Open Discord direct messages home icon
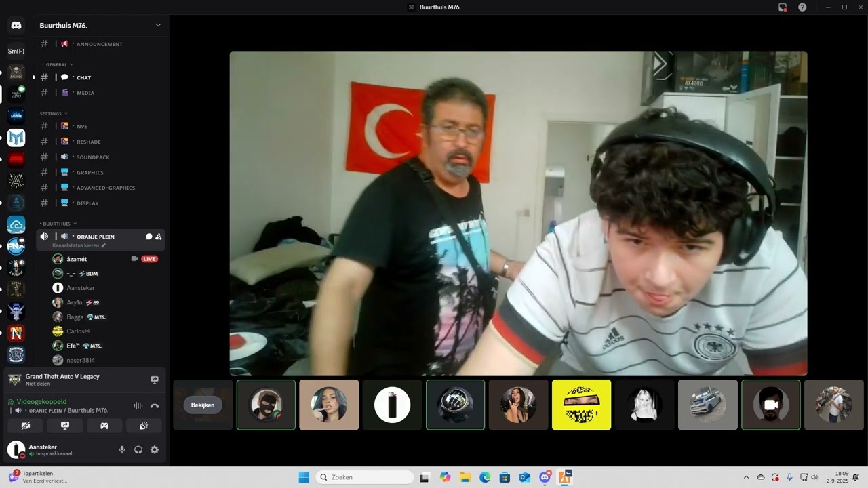Image resolution: width=868 pixels, height=488 pixels. pos(16,26)
